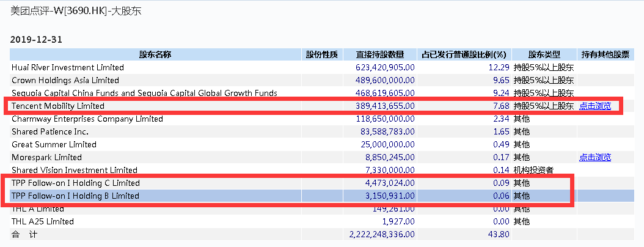Click the 持有其他股票 column header
The width and height of the screenshot is (644, 247).
tap(605, 54)
